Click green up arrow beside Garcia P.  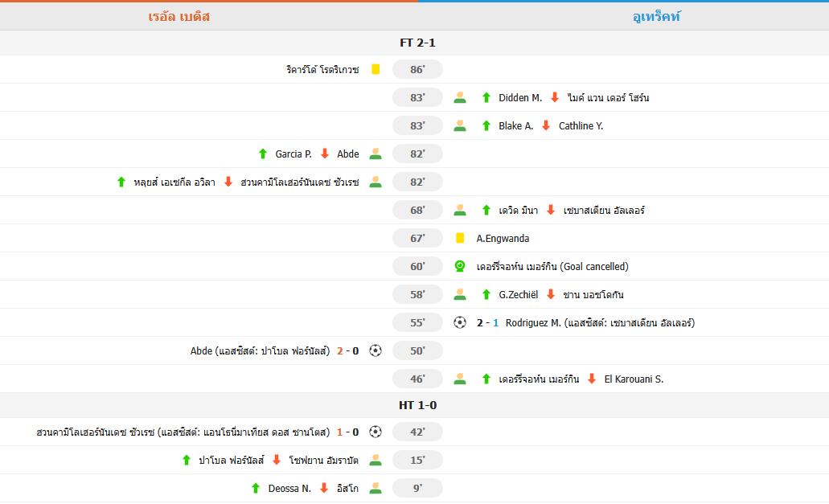263,154
